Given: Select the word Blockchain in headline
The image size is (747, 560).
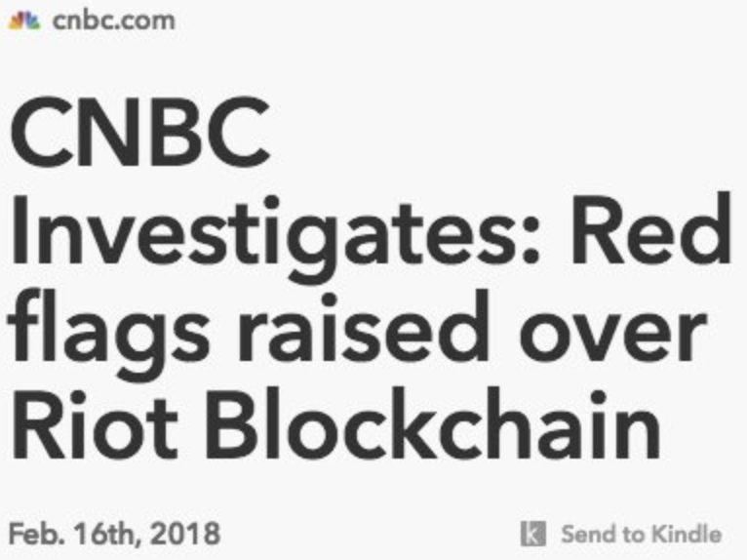Looking at the screenshot, I should click(433, 423).
